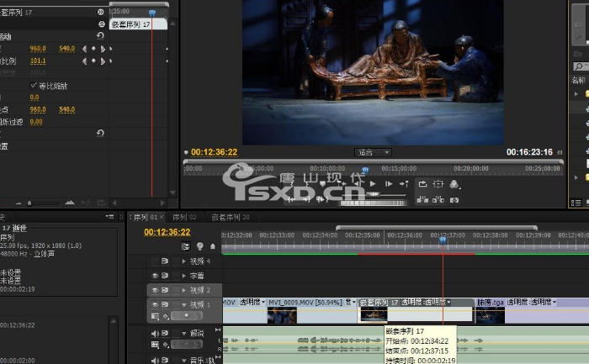Open the 适合 zoom level dropdown

tap(373, 152)
